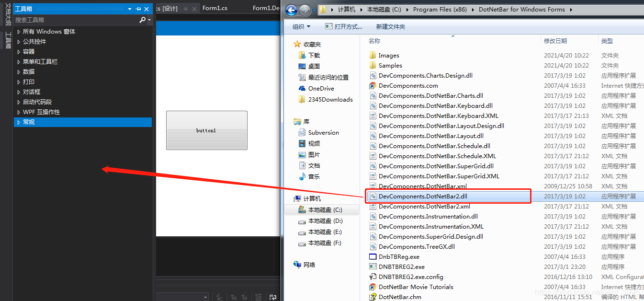Close the [设计] designer tab
This screenshot has width=644, height=301.
point(194,9)
